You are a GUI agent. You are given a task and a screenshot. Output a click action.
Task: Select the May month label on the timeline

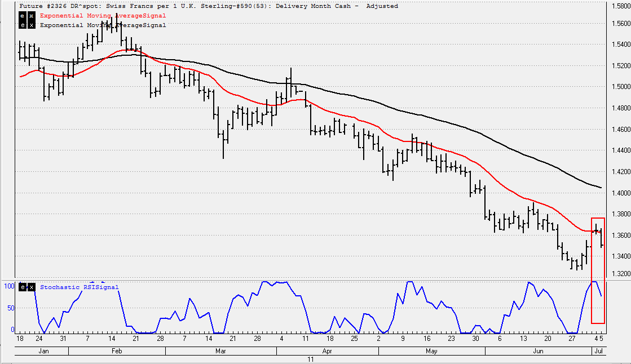(431, 351)
